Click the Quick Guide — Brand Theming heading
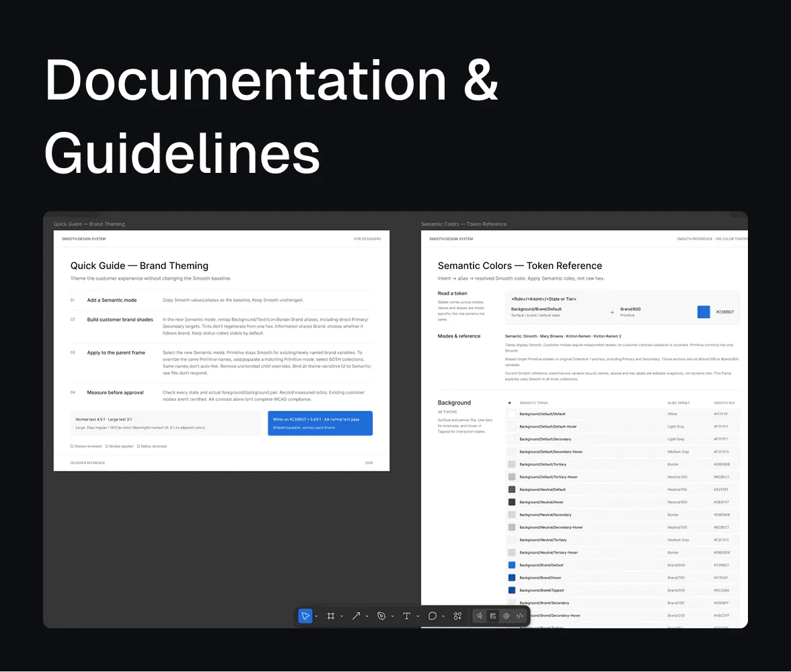 (x=139, y=266)
